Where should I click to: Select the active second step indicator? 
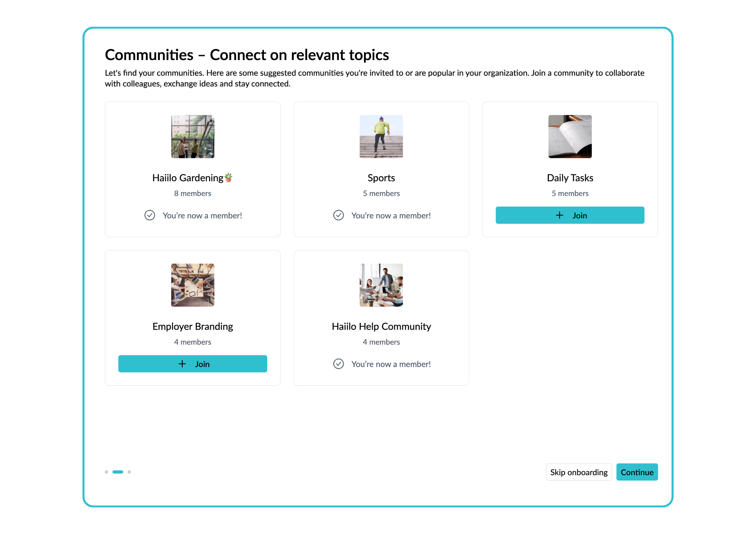118,472
